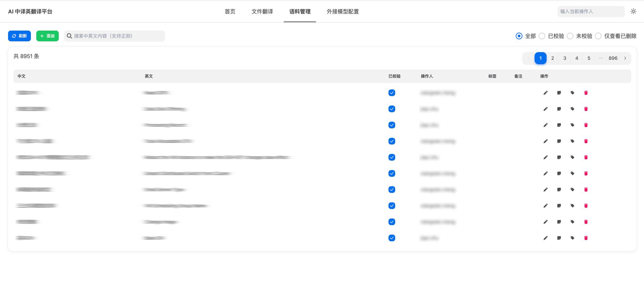Delete the fifth row with the trash icon
This screenshot has height=285, width=644.
586,157
